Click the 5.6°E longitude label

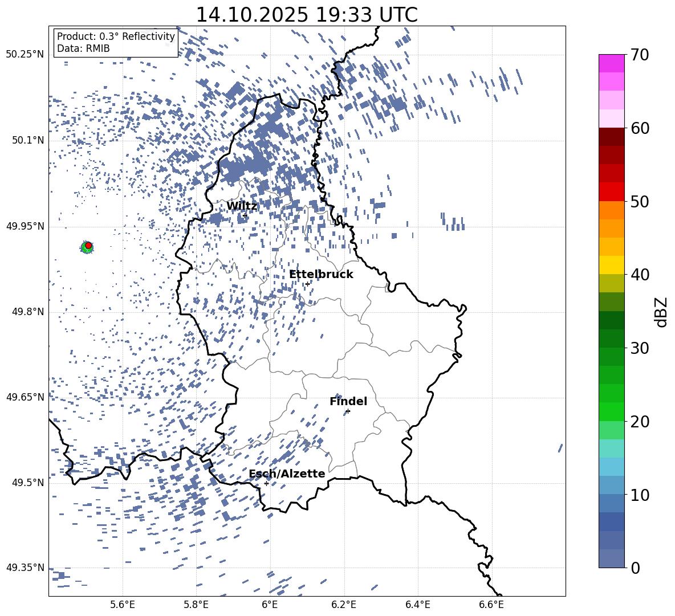click(x=123, y=605)
